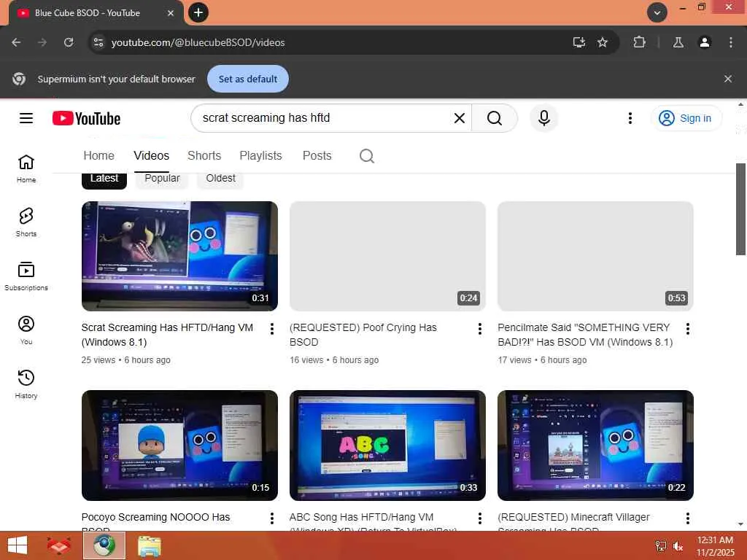Open the You section in the sidebar
The image size is (747, 560).
point(26,330)
